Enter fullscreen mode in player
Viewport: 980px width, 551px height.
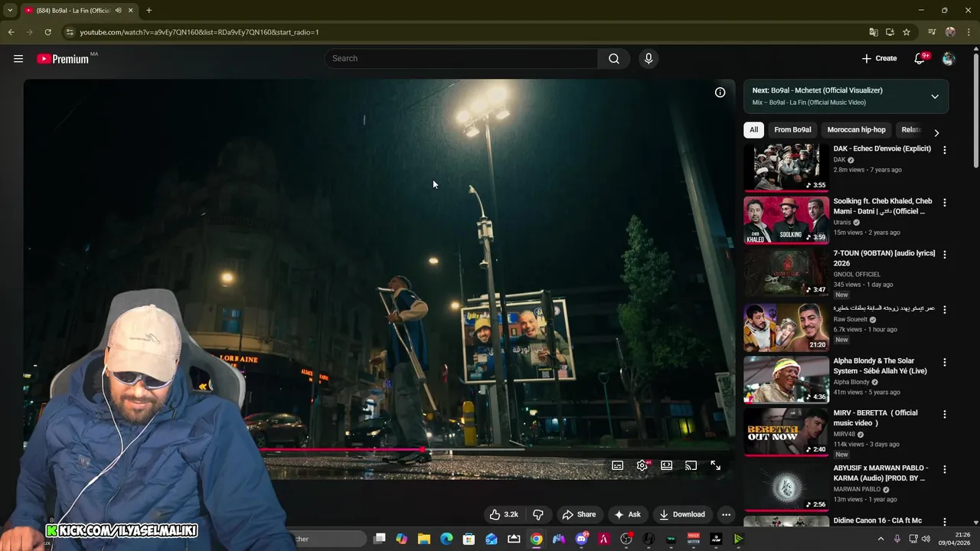coord(716,465)
